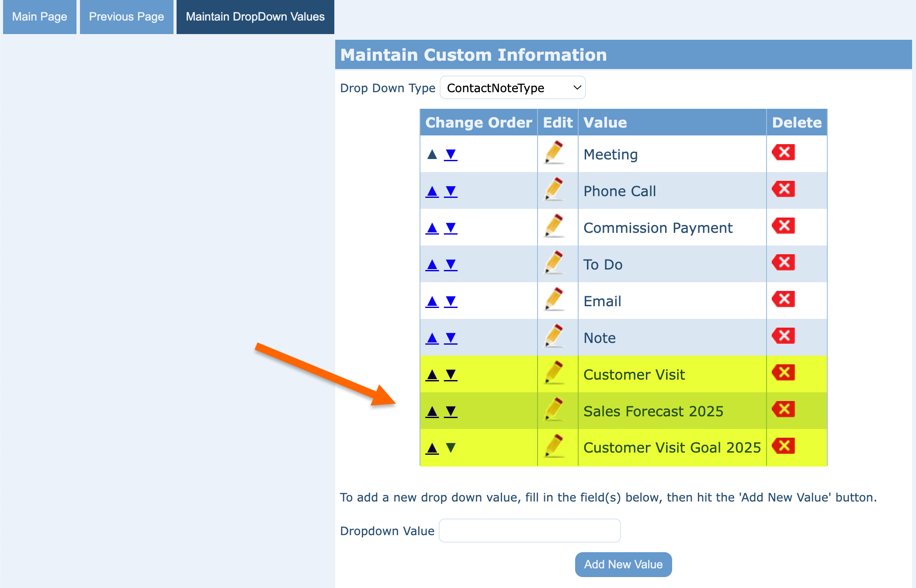Delete Customer Visit Goal 2025 value

783,446
